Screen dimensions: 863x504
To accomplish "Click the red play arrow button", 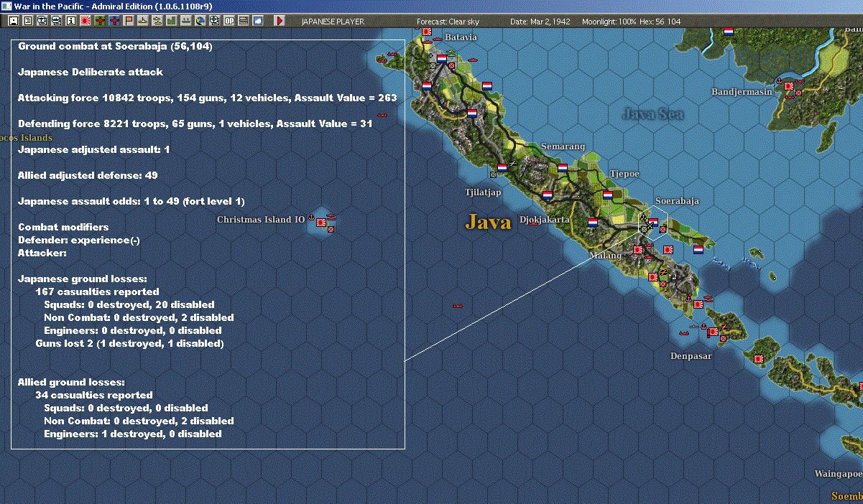I will [x=280, y=21].
